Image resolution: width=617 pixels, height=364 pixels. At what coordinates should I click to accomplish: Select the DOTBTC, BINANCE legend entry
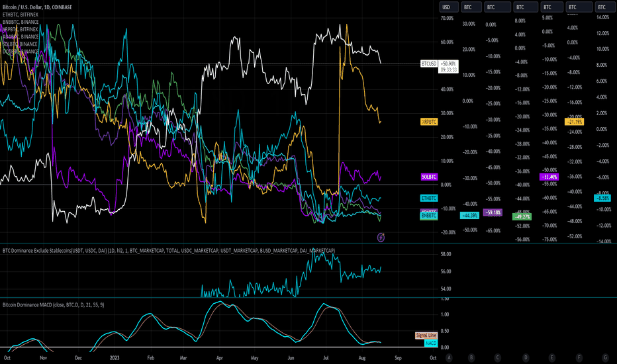pos(21,52)
